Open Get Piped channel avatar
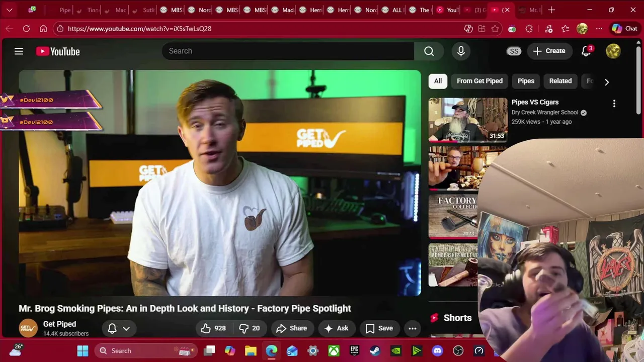The height and width of the screenshot is (362, 644). (28, 328)
